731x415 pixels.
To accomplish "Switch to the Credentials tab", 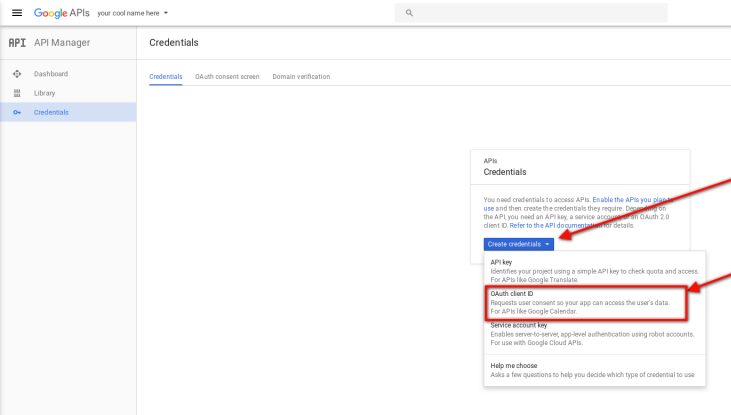I will click(x=166, y=76).
